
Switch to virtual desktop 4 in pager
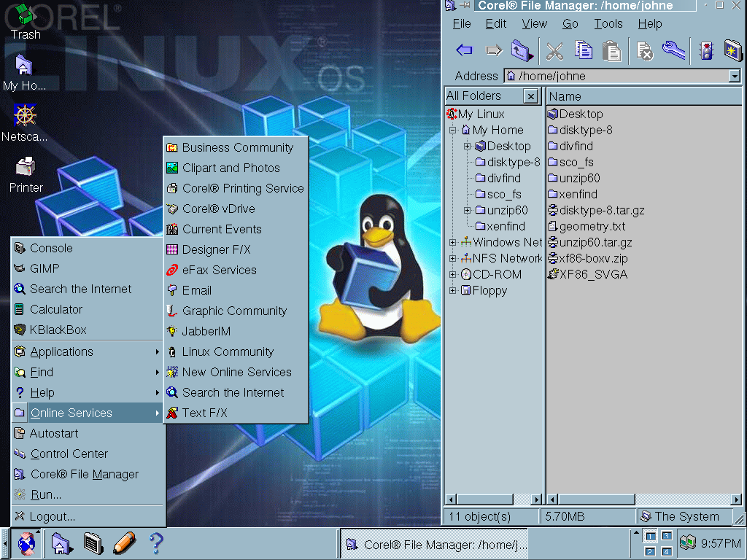coord(666,551)
